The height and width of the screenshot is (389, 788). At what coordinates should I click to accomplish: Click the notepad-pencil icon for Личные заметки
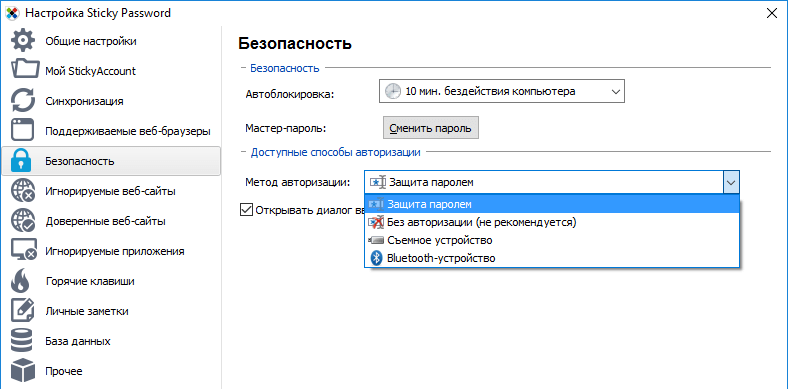click(x=23, y=311)
